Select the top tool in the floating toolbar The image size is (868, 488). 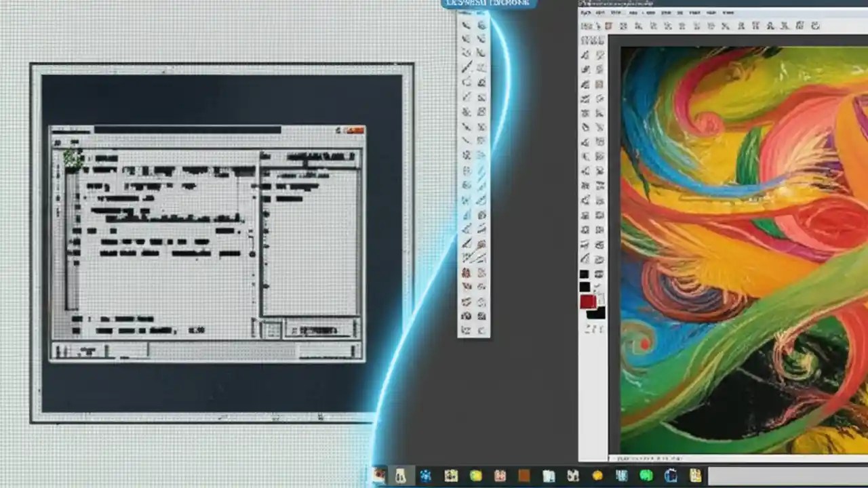pos(467,25)
